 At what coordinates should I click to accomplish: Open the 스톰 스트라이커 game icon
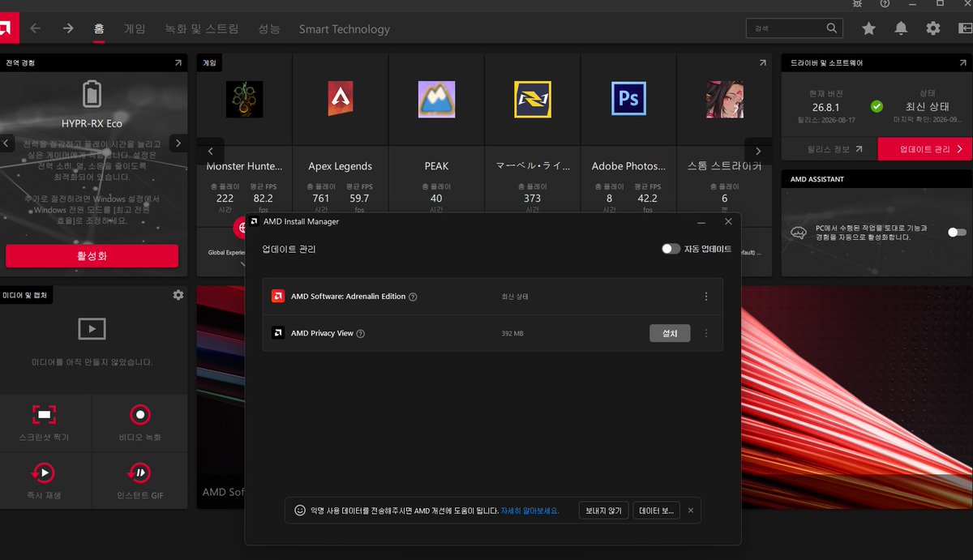coord(724,99)
